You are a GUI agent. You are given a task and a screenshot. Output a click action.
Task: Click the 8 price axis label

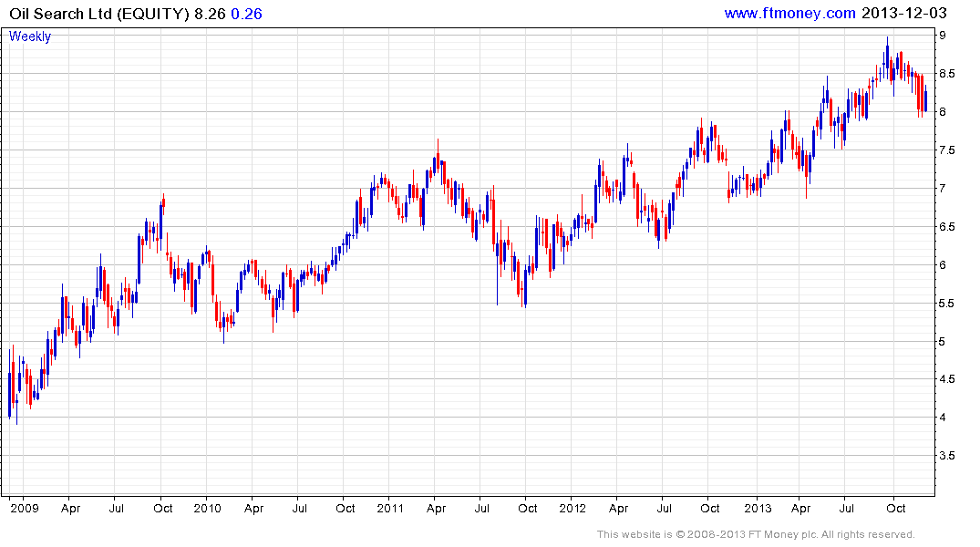943,112
